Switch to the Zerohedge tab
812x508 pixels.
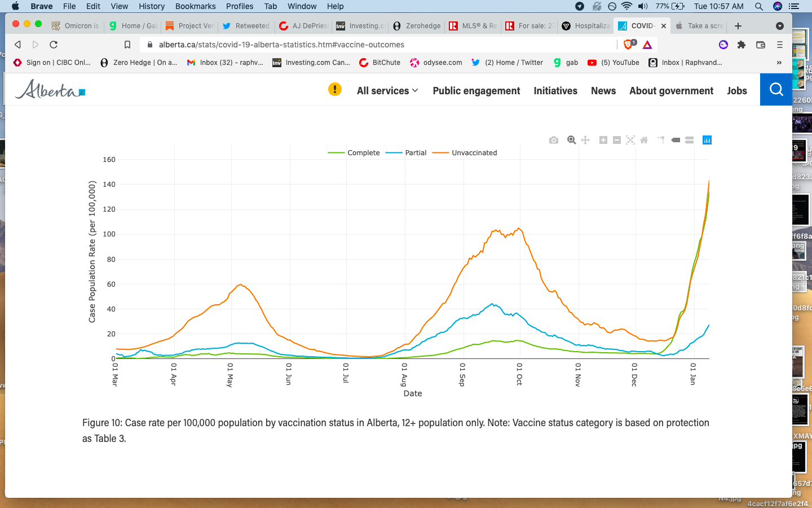click(x=417, y=26)
